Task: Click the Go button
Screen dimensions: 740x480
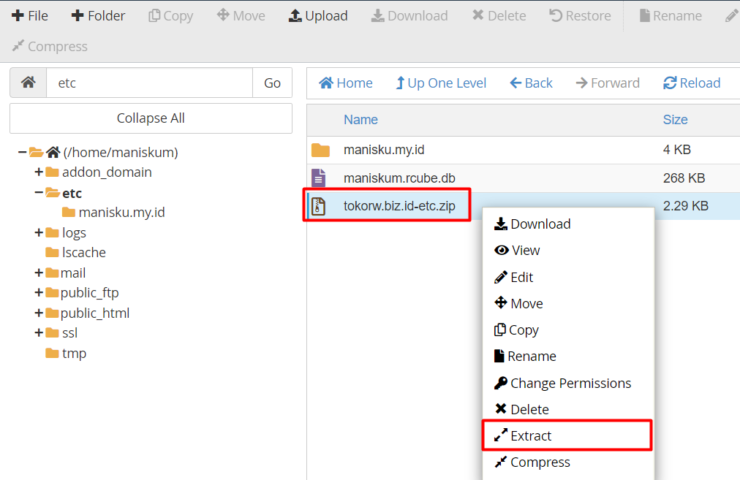Action: tap(272, 83)
